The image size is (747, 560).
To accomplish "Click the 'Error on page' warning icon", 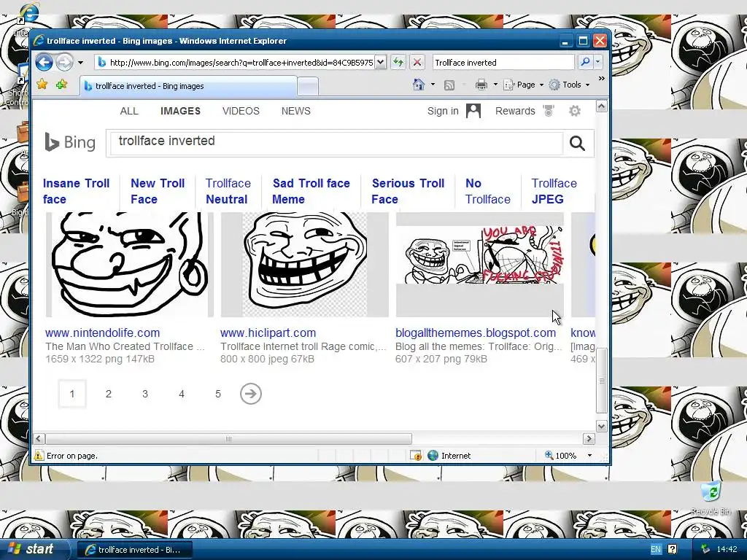I will [39, 456].
